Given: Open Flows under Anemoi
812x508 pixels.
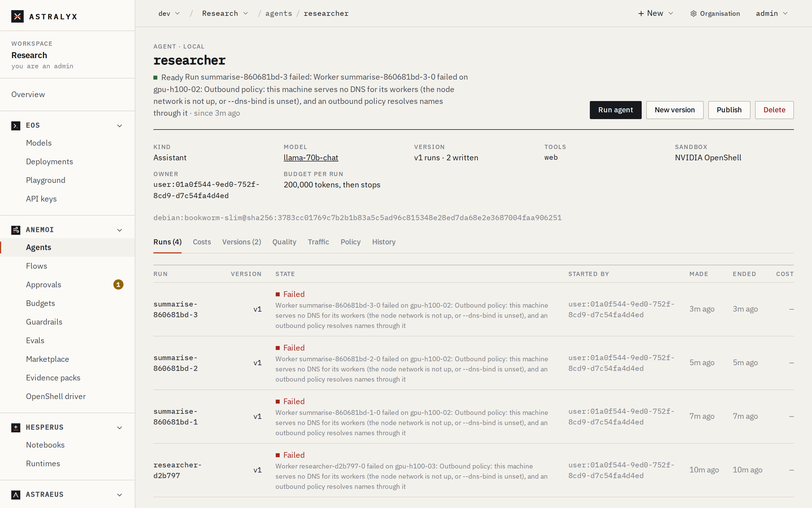Looking at the screenshot, I should tap(37, 266).
